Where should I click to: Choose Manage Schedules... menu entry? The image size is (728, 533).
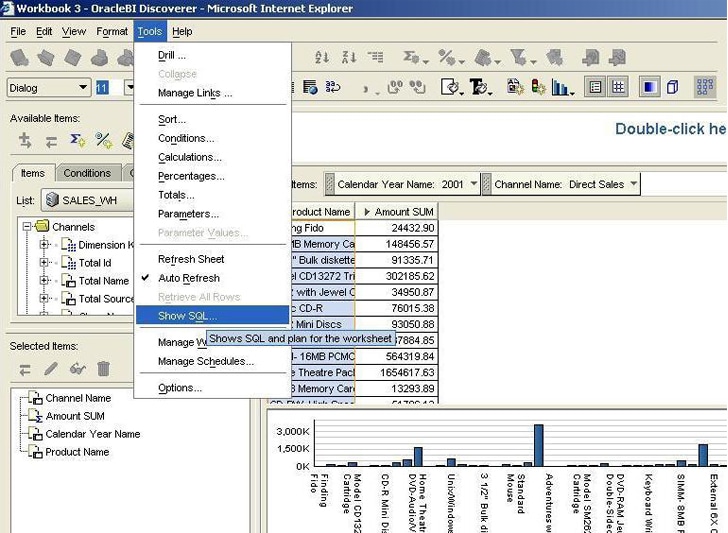(x=213, y=361)
